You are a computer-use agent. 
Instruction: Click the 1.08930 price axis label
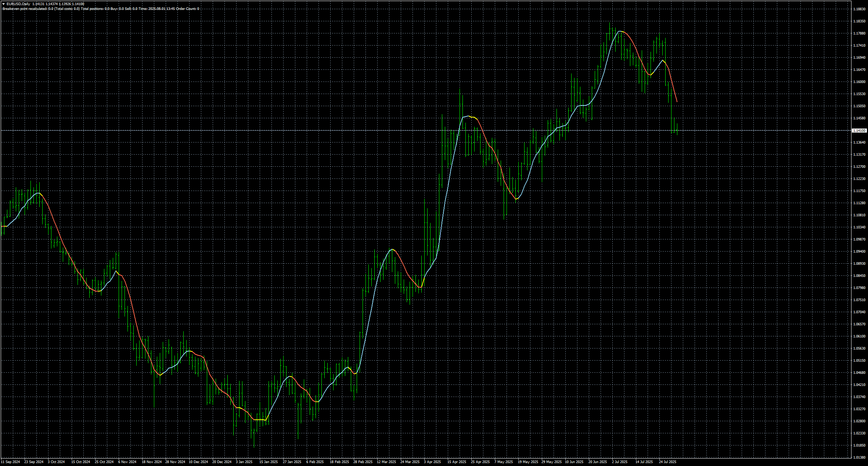pos(859,264)
